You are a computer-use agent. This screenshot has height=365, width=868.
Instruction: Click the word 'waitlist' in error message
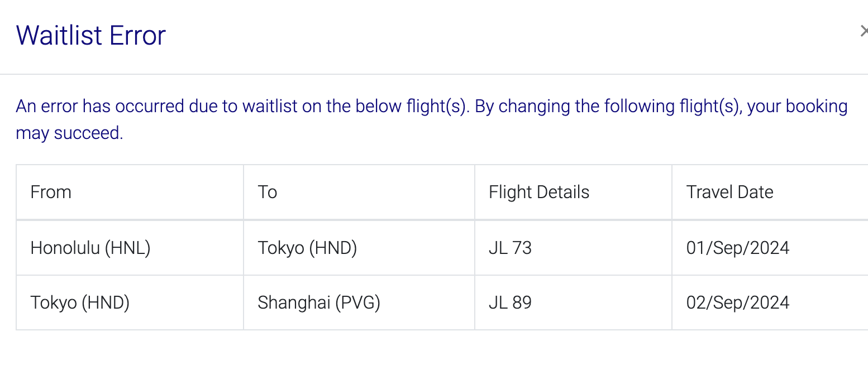click(270, 106)
